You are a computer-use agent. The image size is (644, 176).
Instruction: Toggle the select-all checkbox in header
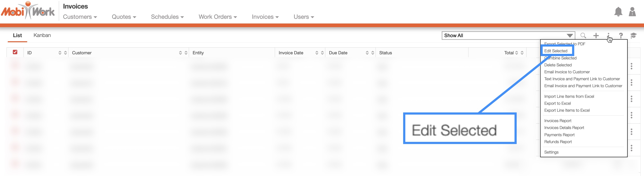pos(15,52)
